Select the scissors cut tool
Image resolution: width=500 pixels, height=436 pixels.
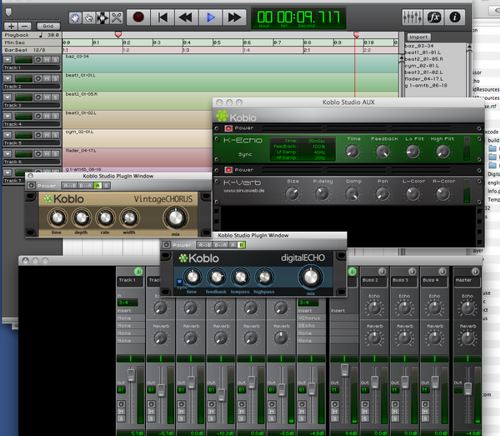coord(116,17)
